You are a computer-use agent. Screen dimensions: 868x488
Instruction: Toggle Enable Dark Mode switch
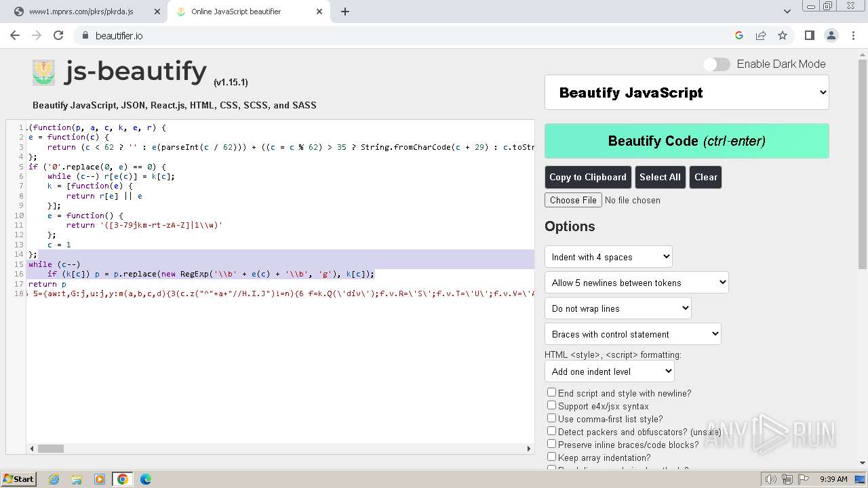pyautogui.click(x=717, y=64)
